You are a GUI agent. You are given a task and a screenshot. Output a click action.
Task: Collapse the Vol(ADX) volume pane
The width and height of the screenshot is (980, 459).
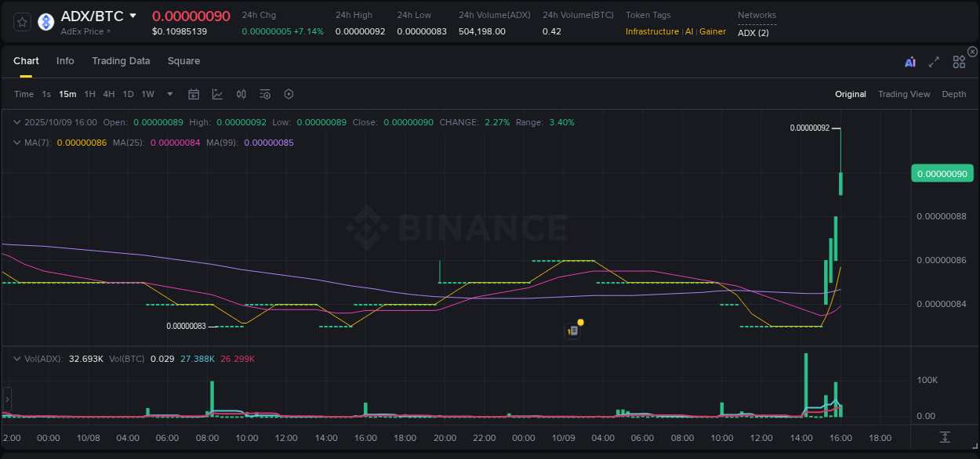(16, 357)
